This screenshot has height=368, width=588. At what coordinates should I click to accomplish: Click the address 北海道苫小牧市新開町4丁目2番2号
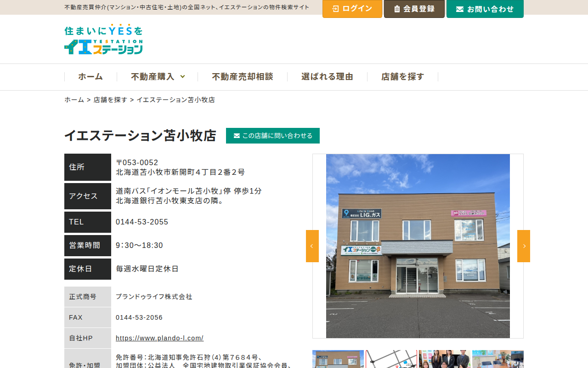180,172
